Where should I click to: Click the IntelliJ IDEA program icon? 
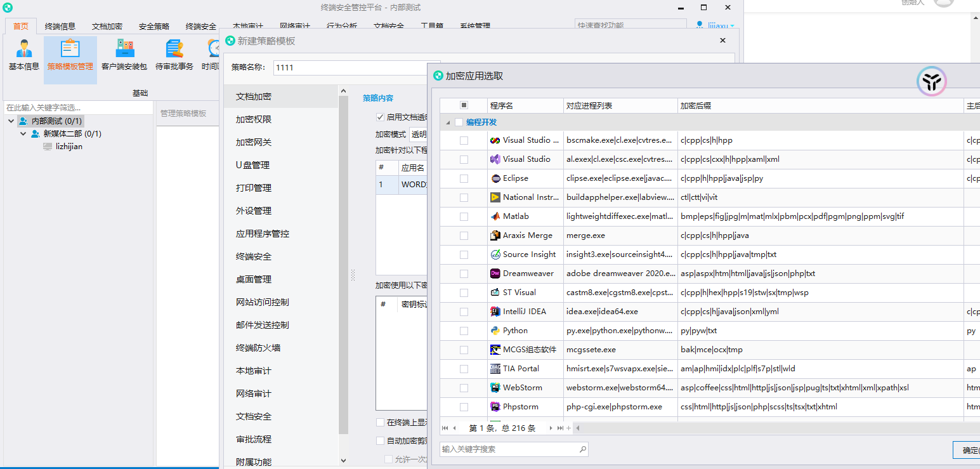coord(495,312)
